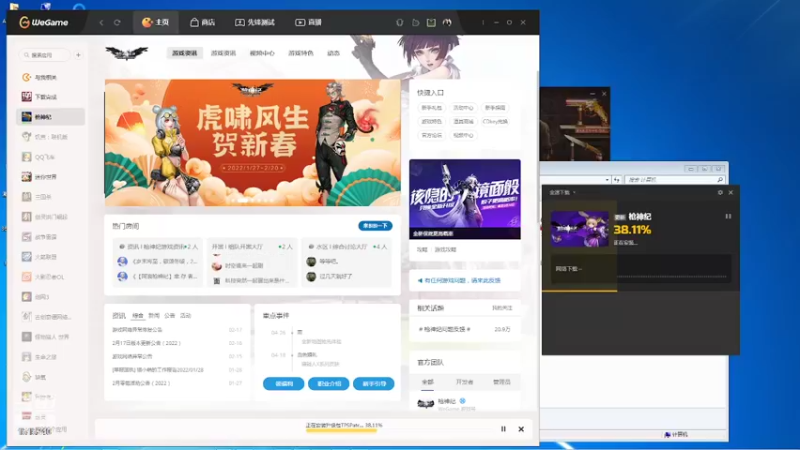Viewport: 800px width, 450px height.
Task: Pause install from the bottom bar
Action: pos(504,429)
